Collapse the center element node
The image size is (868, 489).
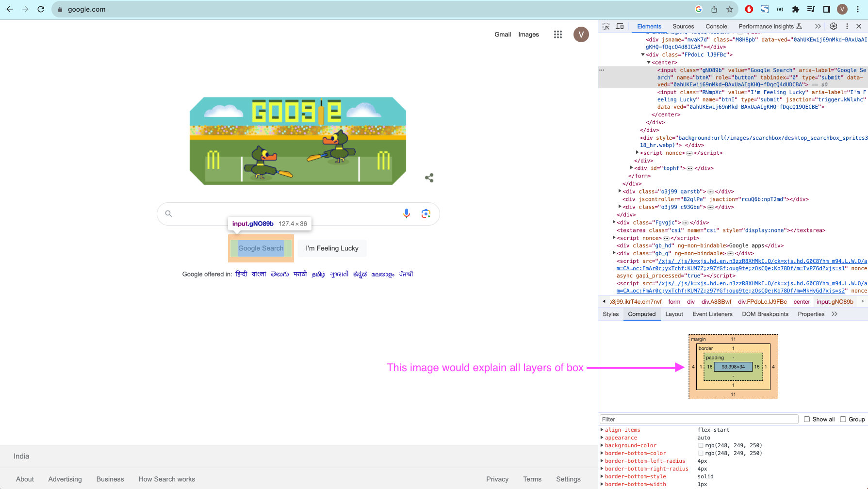[x=649, y=63]
